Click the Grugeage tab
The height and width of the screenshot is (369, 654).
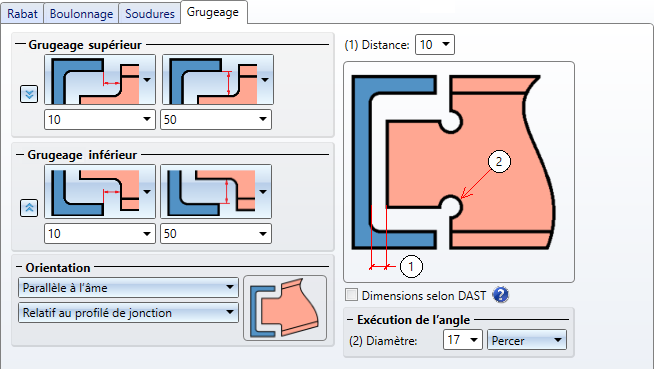coord(213,12)
